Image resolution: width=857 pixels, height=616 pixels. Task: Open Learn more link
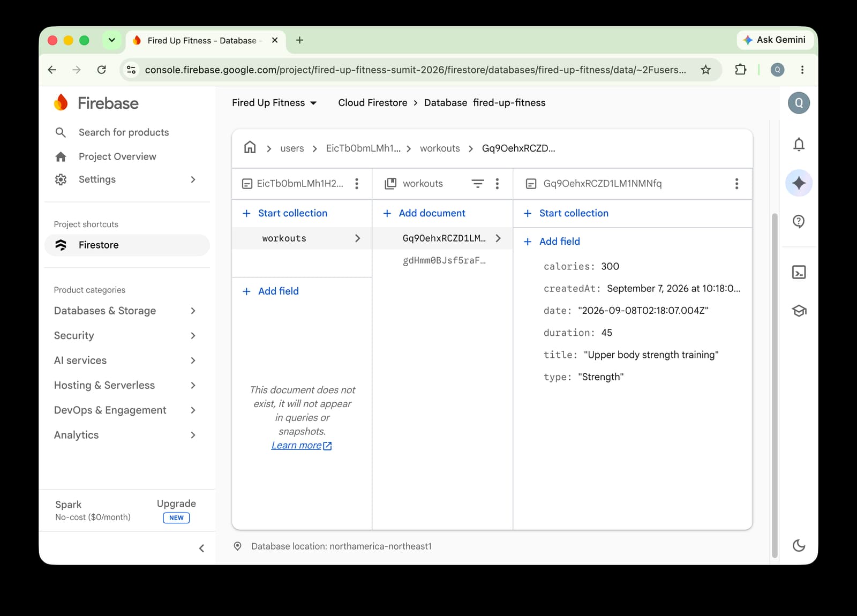pyautogui.click(x=302, y=446)
